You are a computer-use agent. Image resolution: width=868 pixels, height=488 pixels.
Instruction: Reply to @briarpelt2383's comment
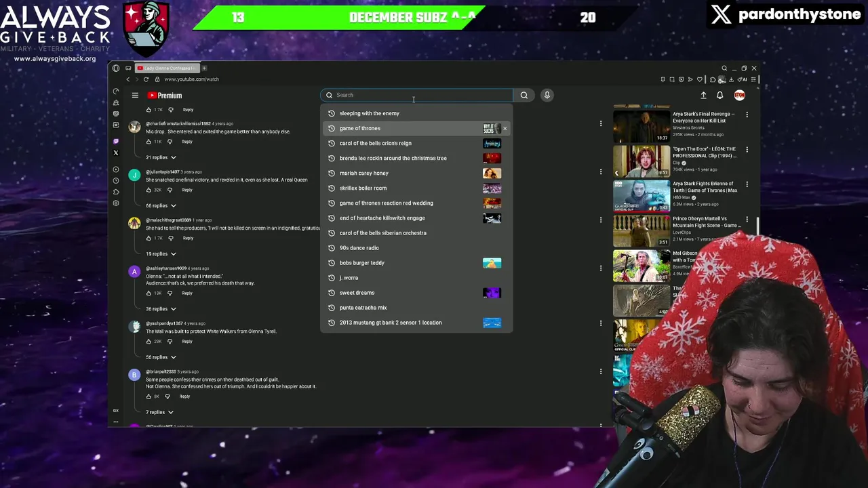pyautogui.click(x=184, y=396)
